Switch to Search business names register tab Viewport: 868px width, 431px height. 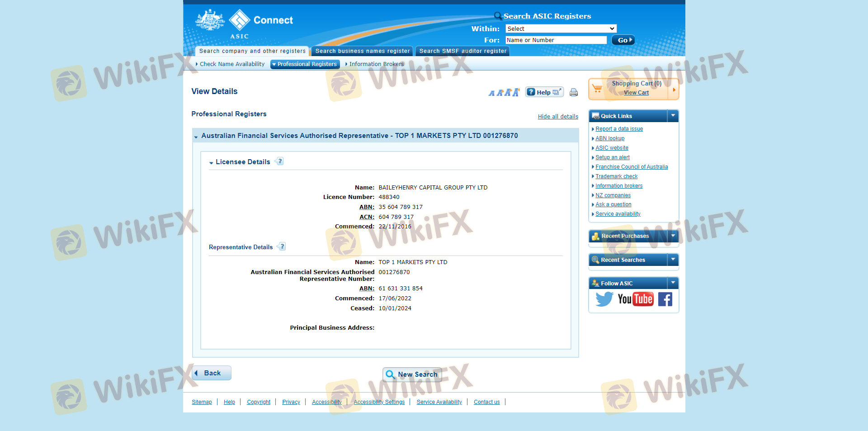tap(362, 51)
